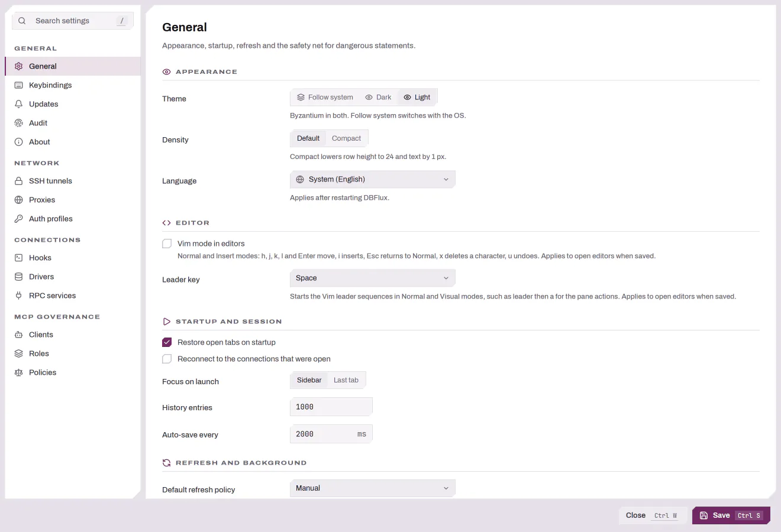781x532 pixels.
Task: Click the bell icon beside Updates
Action: click(x=18, y=104)
